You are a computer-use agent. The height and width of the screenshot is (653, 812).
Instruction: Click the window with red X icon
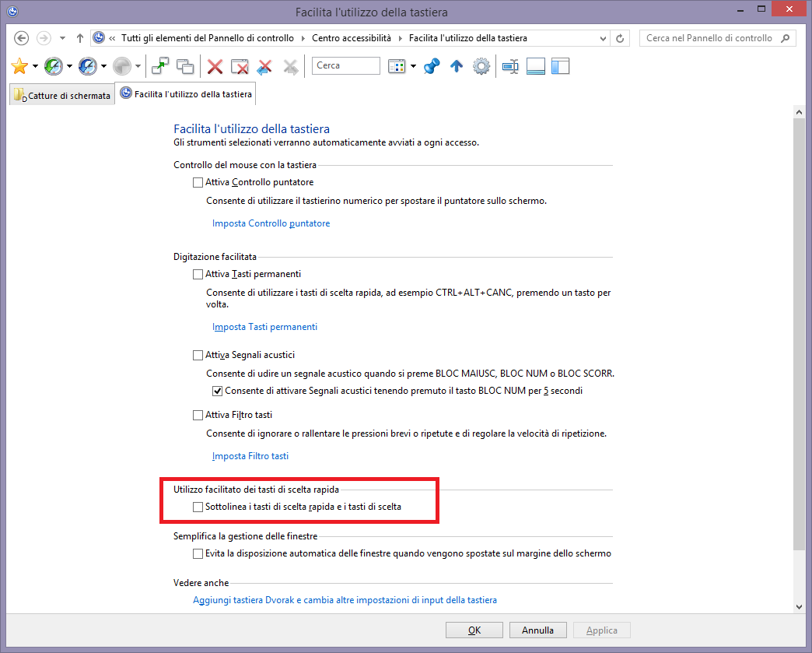tap(240, 66)
